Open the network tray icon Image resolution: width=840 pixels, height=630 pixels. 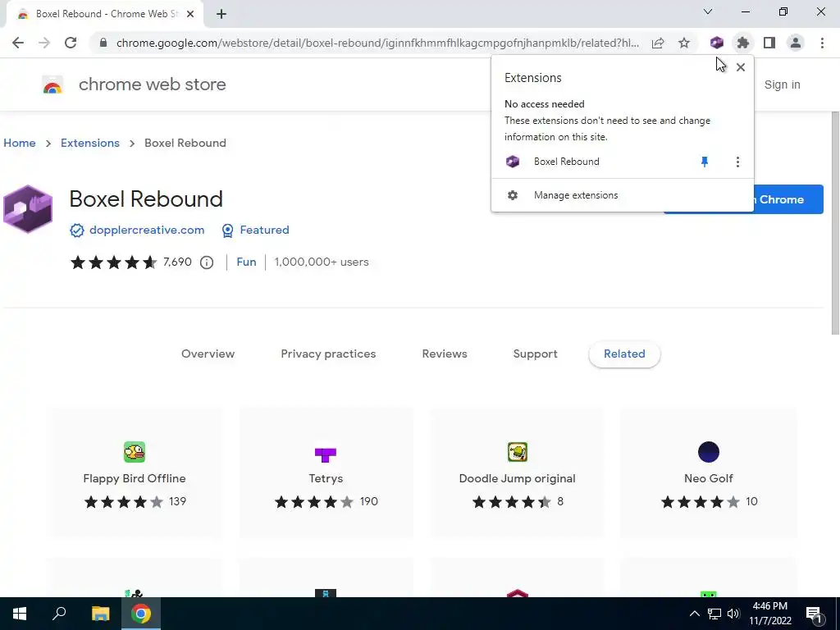pyautogui.click(x=714, y=614)
